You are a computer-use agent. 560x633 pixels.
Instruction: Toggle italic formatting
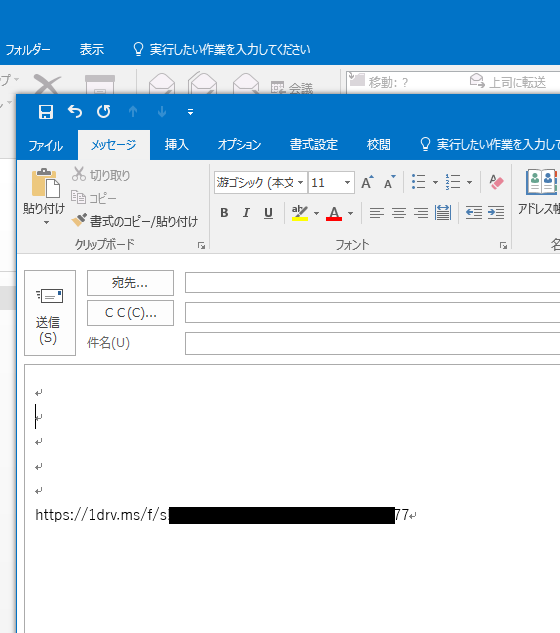(246, 213)
